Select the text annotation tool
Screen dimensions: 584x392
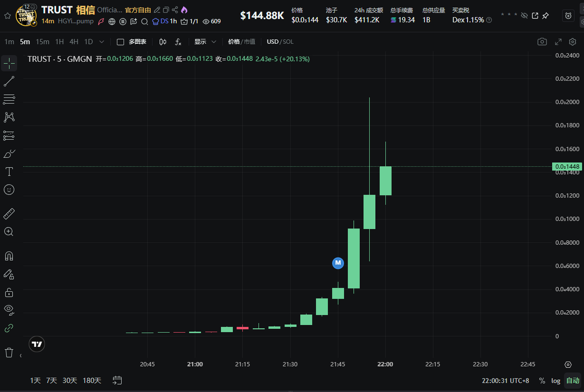9,171
